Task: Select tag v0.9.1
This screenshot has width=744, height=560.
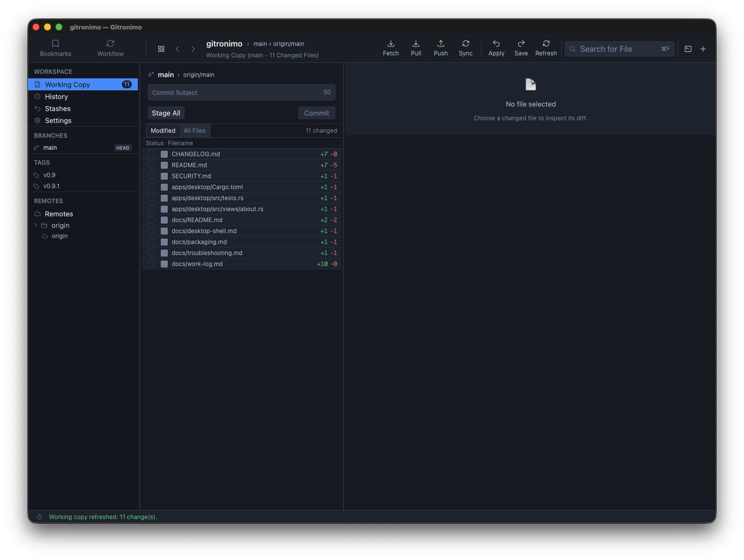Action: point(83,186)
